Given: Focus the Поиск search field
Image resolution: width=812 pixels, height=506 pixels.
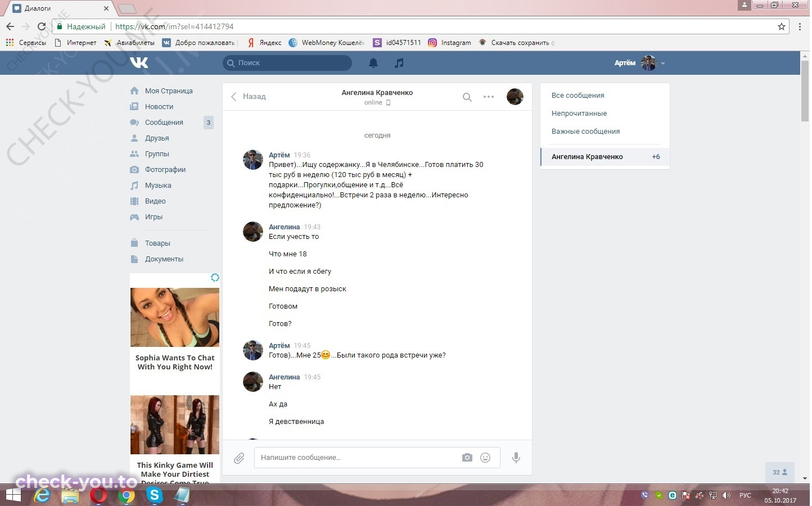Looking at the screenshot, I should 287,63.
